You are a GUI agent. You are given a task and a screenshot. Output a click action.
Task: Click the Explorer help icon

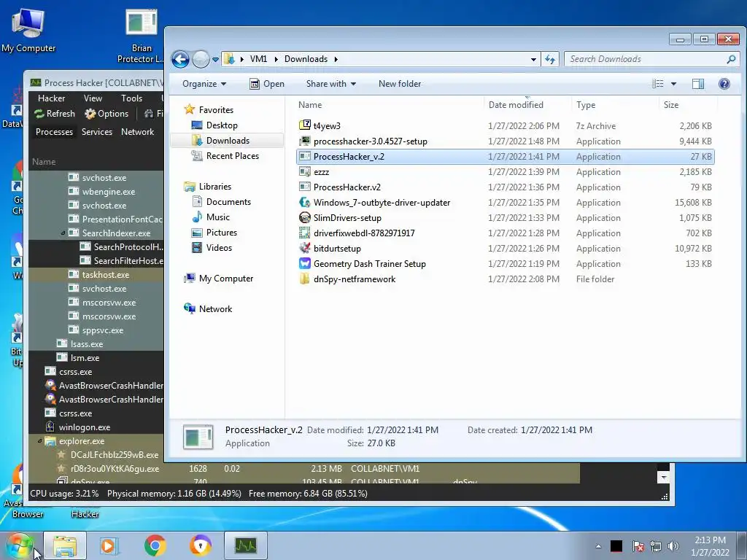[724, 84]
